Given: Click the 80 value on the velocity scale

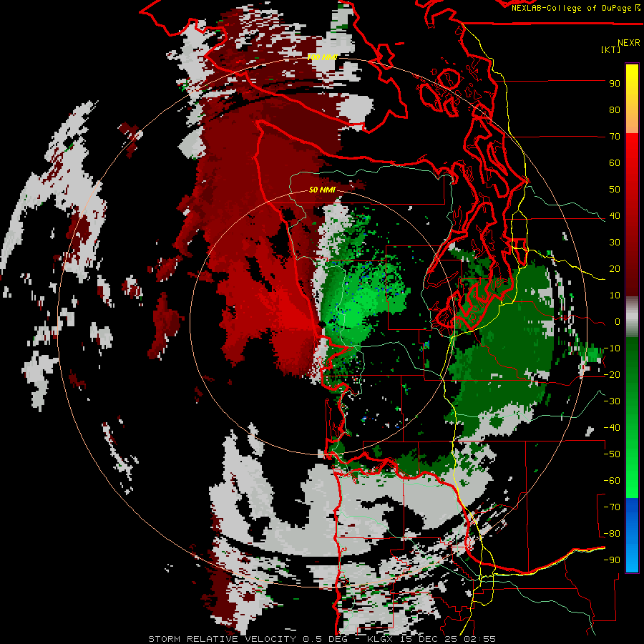Looking at the screenshot, I should click(x=615, y=110).
